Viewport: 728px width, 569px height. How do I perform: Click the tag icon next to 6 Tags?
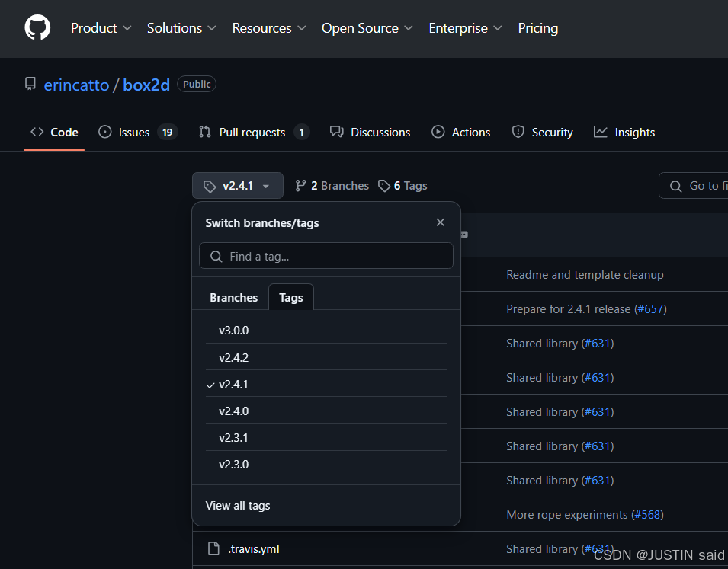coord(383,186)
